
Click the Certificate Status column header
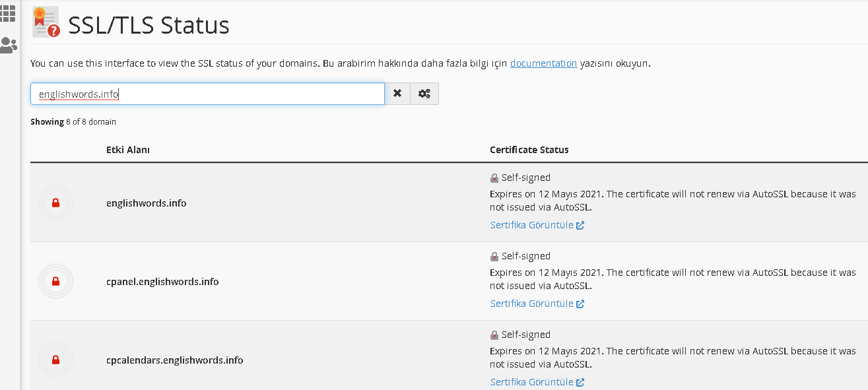point(529,150)
